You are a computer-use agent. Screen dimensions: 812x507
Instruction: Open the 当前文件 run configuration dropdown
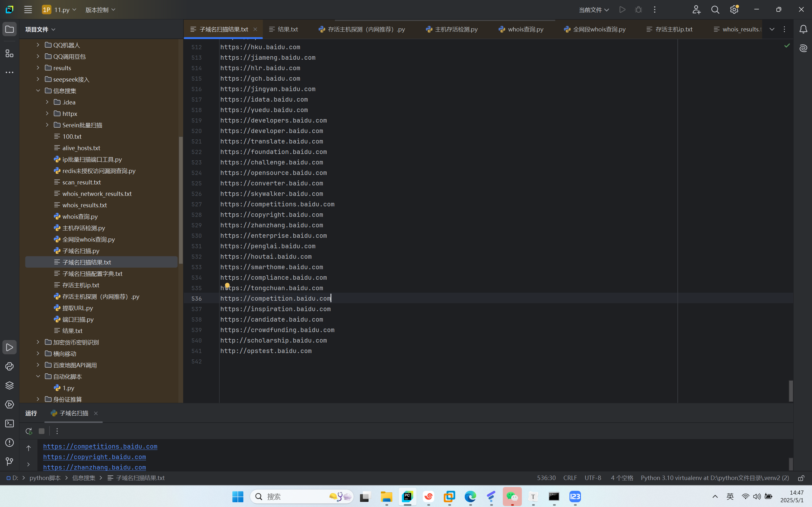[593, 10]
